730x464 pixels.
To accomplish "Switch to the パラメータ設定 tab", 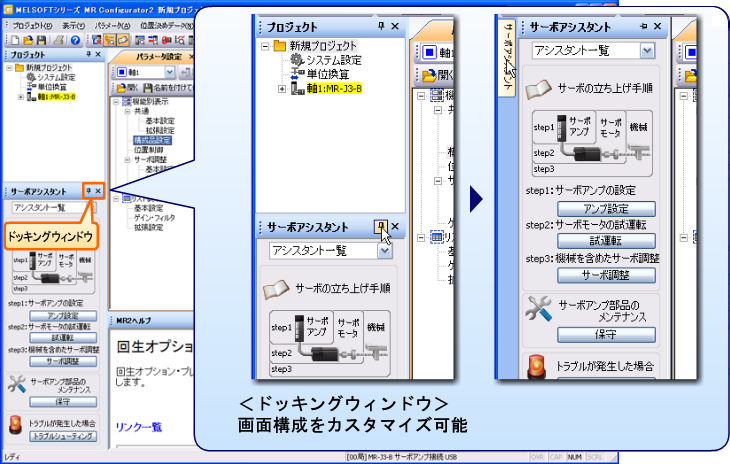I will point(159,57).
